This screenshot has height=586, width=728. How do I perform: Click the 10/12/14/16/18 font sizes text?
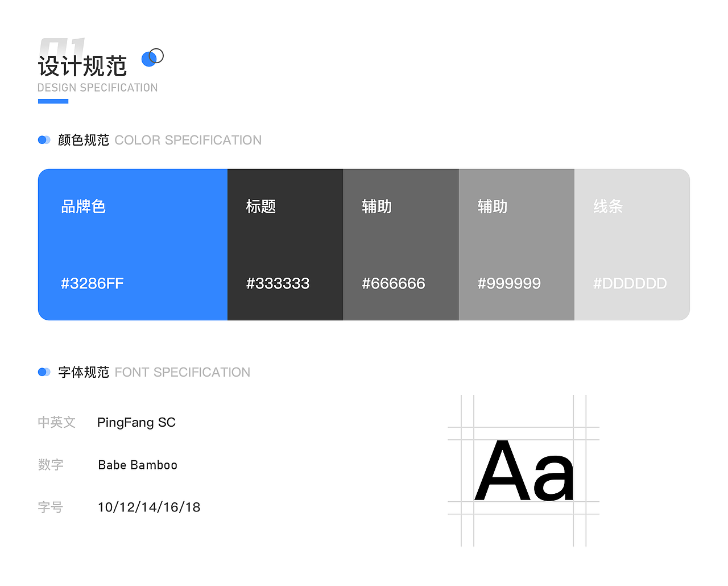(x=148, y=507)
